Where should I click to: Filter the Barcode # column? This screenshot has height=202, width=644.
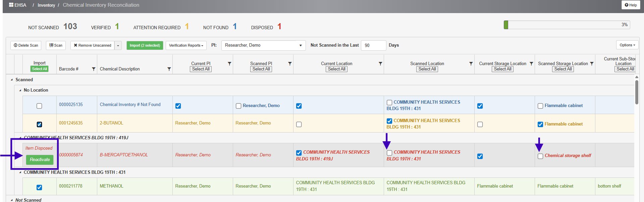(94, 69)
